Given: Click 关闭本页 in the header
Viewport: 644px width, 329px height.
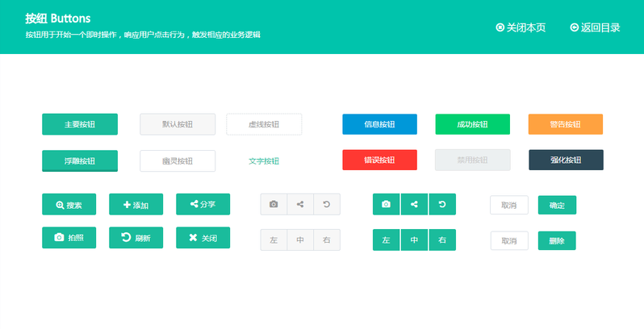Looking at the screenshot, I should [x=521, y=27].
